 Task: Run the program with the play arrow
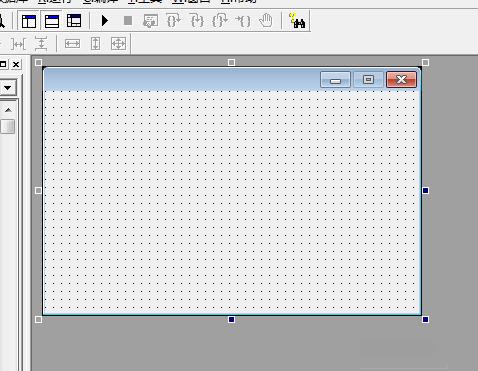(105, 21)
